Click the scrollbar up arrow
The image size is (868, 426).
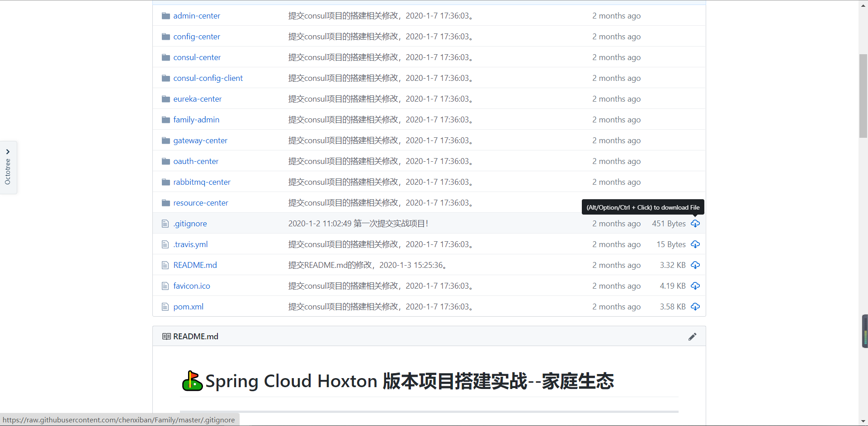862,5
